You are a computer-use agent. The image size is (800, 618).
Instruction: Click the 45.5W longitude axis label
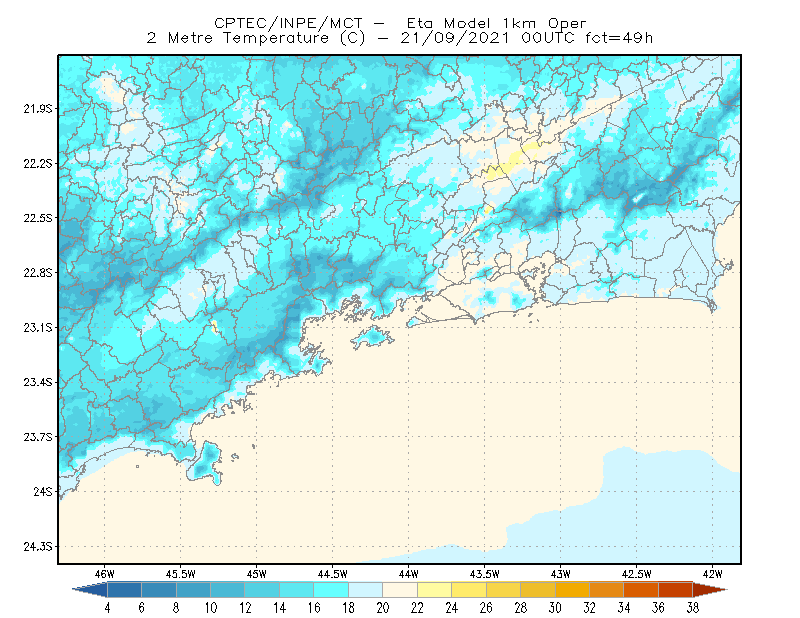point(180,574)
